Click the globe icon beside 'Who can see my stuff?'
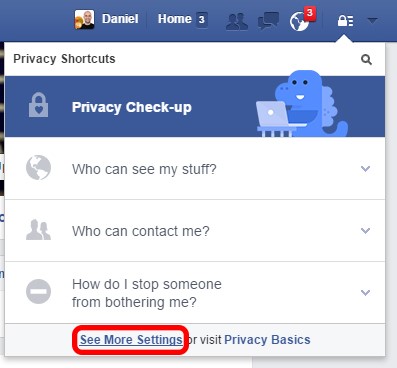This screenshot has width=397, height=368. point(39,168)
